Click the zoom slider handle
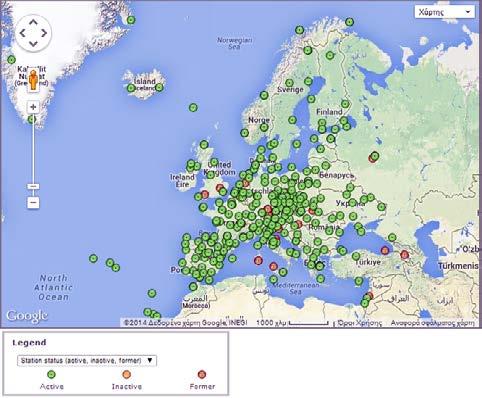The image size is (482, 398). point(33,186)
